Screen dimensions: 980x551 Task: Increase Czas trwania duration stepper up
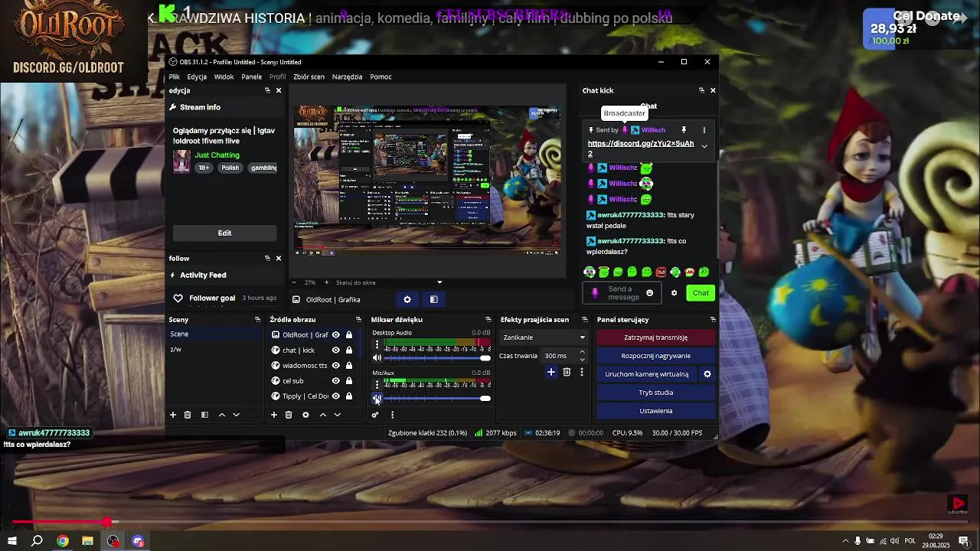tap(583, 353)
